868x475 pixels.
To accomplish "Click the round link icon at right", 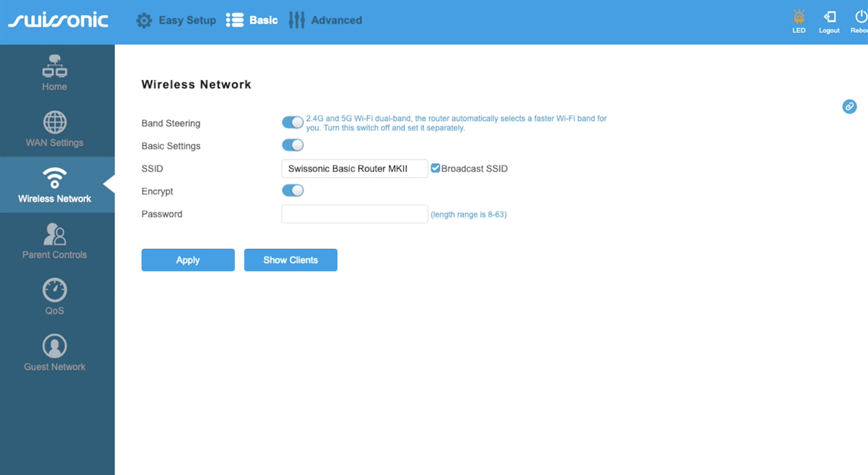I will (849, 106).
